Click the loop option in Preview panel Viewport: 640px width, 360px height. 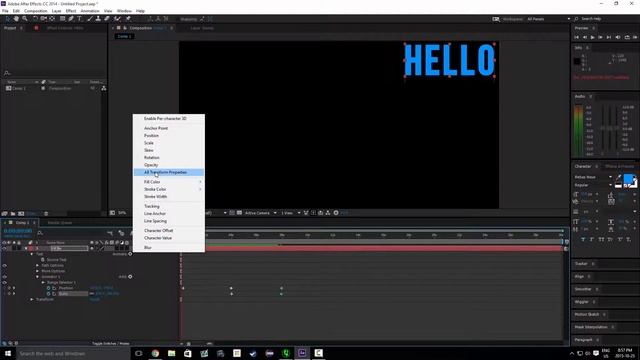click(x=627, y=37)
